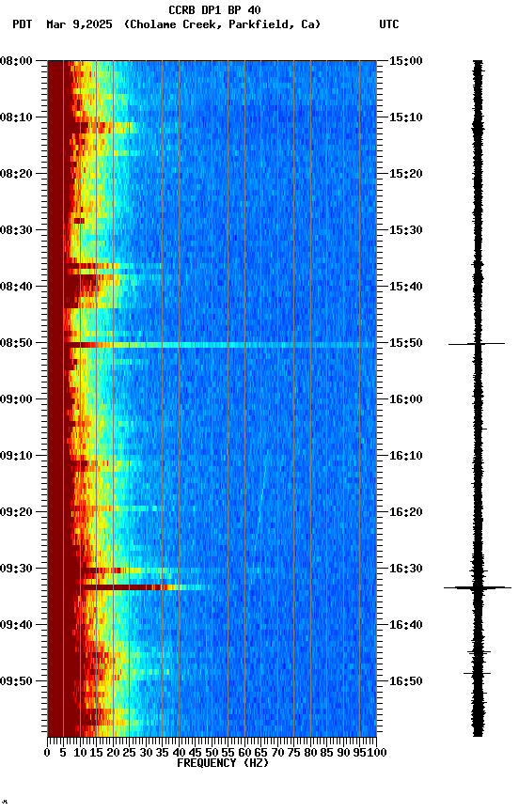
Task: Select the 09:20 PDT time label
Action: 16,512
